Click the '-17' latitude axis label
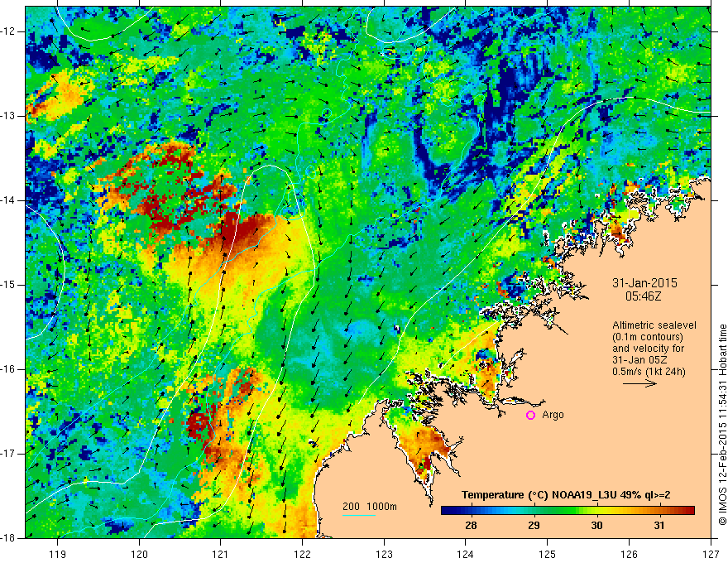728x563 pixels. [9, 454]
